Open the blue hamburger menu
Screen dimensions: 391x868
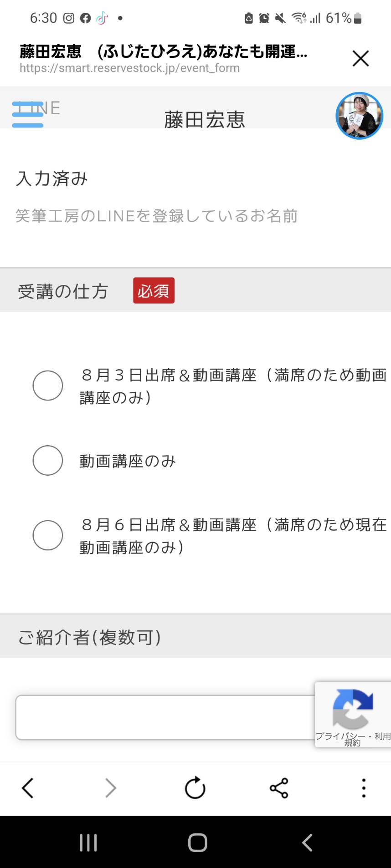click(x=28, y=115)
